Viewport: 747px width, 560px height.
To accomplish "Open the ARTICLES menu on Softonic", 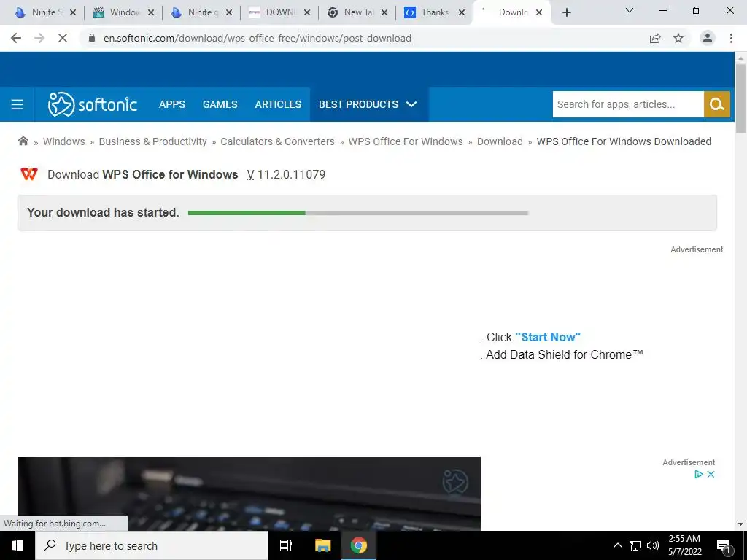I will 278,104.
